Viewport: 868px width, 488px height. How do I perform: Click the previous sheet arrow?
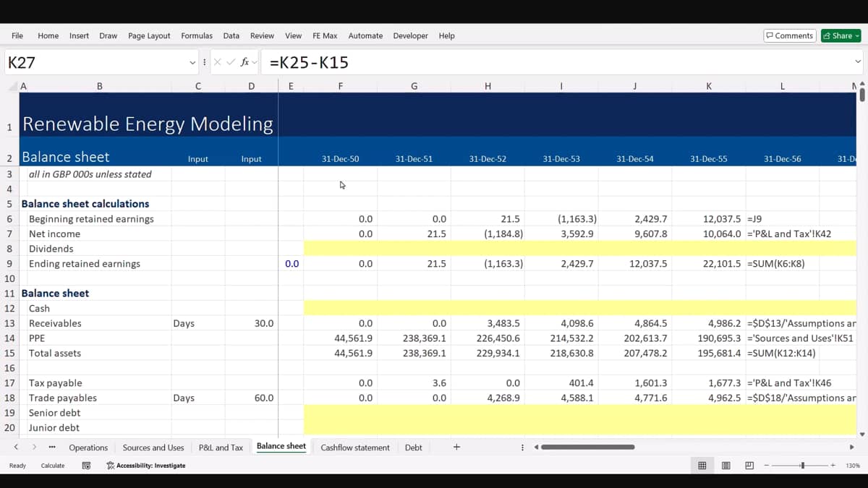coord(17,448)
